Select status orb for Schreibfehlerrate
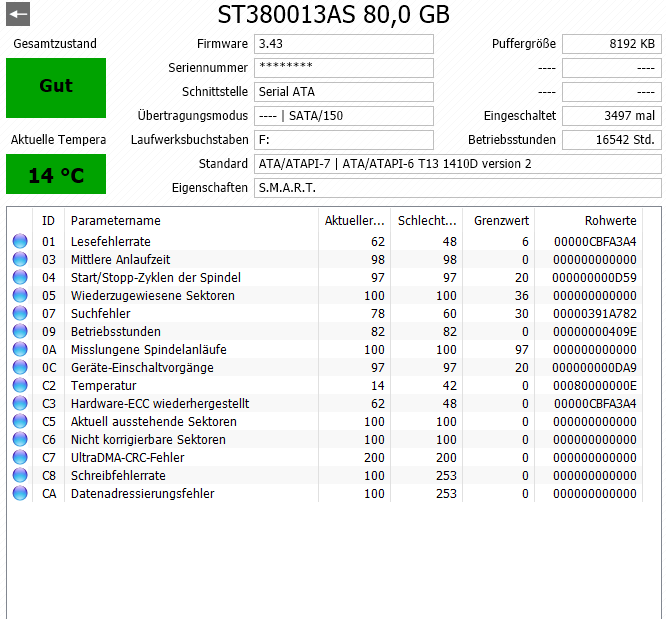 click(20, 475)
